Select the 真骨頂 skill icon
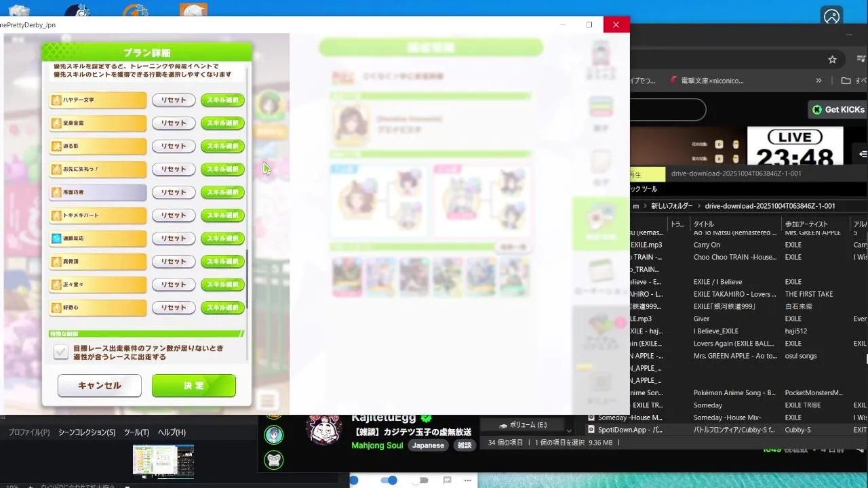This screenshot has width=868, height=488. [x=56, y=262]
